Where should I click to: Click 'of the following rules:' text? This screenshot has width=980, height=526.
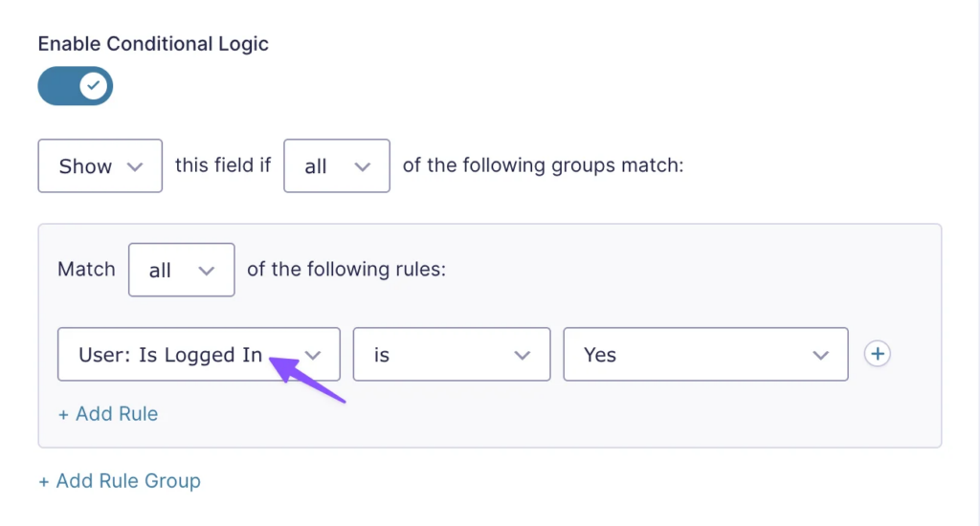pyautogui.click(x=346, y=270)
